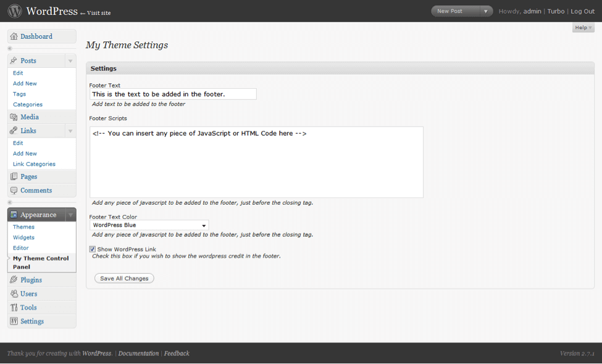Image resolution: width=602 pixels, height=364 pixels.
Task: Open Plugins via its plug icon
Action: pyautogui.click(x=14, y=279)
